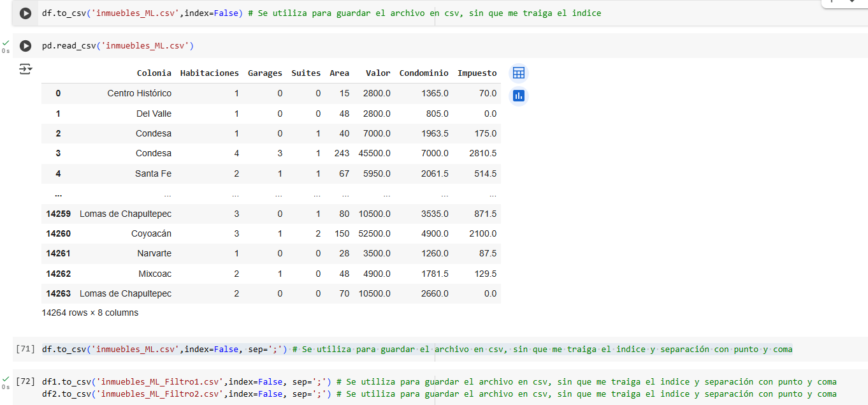This screenshot has height=405, width=868.
Task: Click the Impuesto value 871.5
Action: [486, 214]
